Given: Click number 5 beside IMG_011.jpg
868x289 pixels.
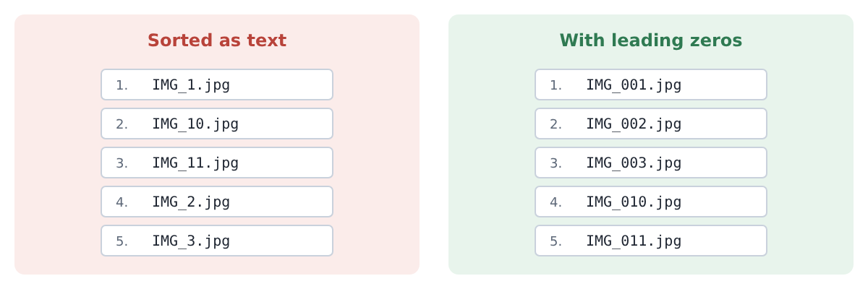Looking at the screenshot, I should tap(556, 241).
